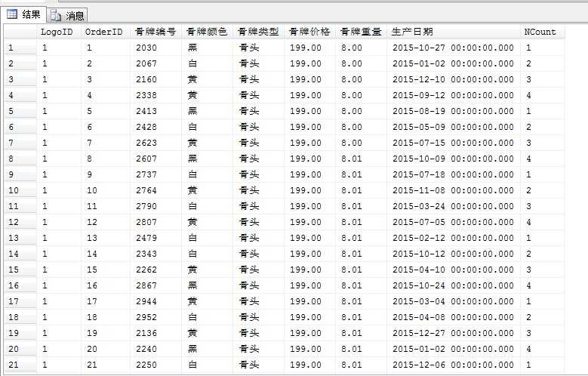The image size is (588, 376).
Task: Click the OrderID cell with value 12
Action: [106, 222]
